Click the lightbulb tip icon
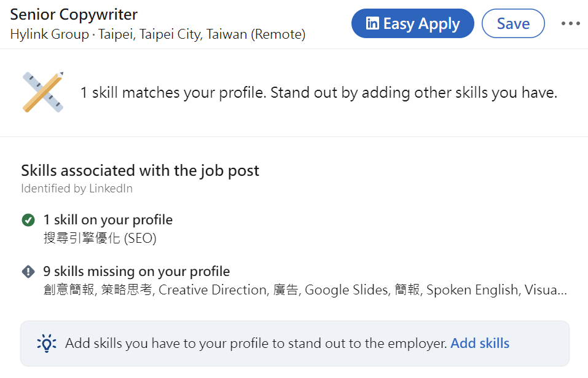The width and height of the screenshot is (588, 378). [x=47, y=343]
